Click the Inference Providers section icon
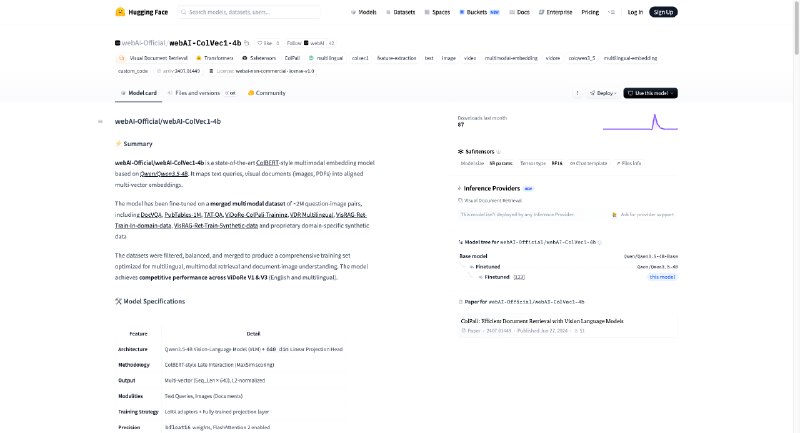 tap(459, 189)
